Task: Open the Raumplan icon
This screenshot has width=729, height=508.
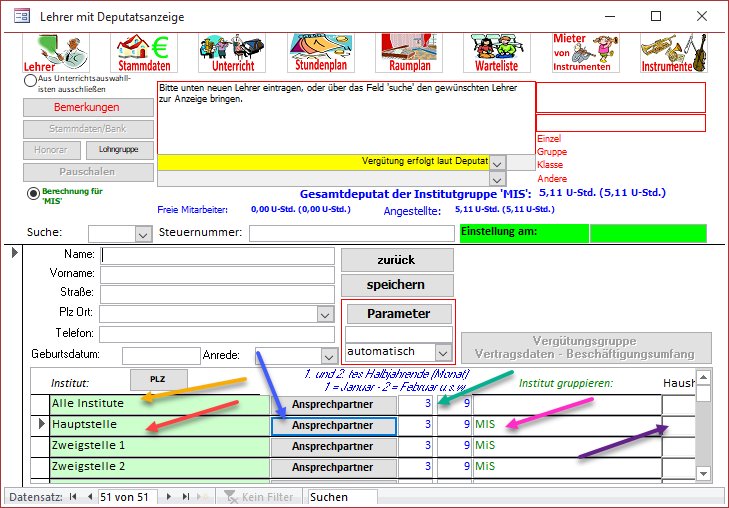Action: coord(410,52)
